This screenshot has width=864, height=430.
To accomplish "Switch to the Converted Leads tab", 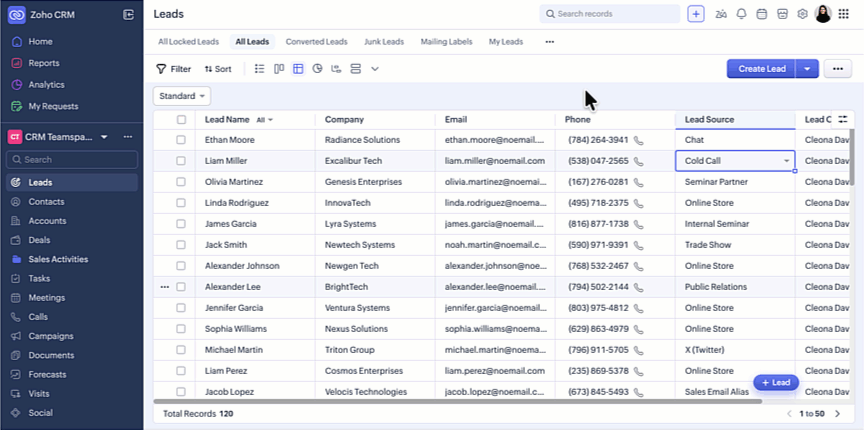I will 316,42.
